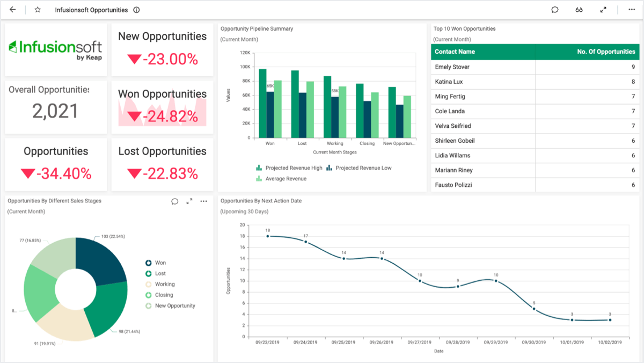Star the Infusionsoft Opportunities dashboard
The image size is (644, 363).
click(x=37, y=9)
